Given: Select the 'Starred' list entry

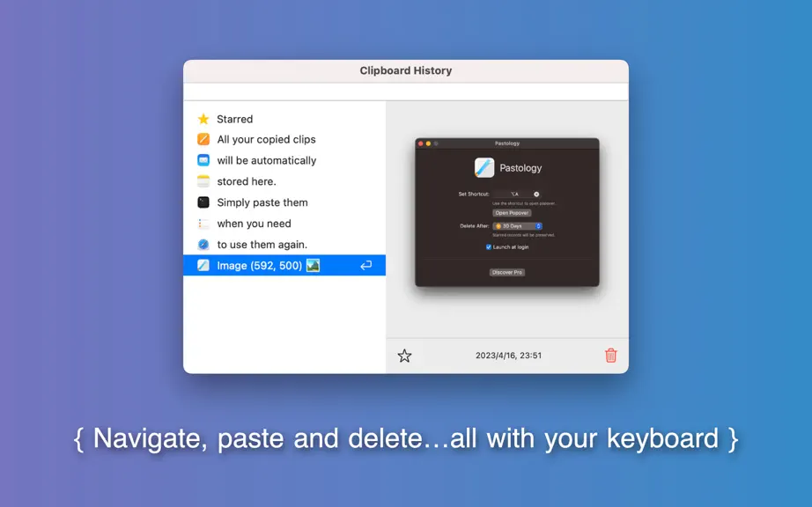Looking at the screenshot, I should [284, 119].
